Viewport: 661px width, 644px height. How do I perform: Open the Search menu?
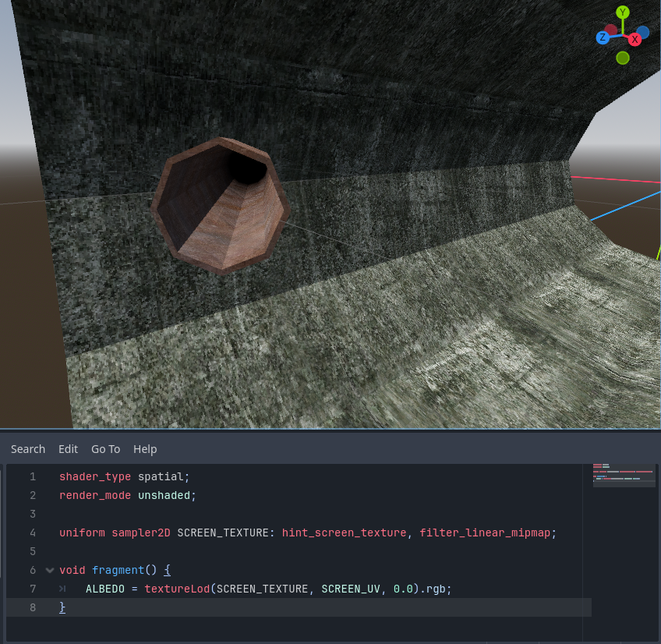click(x=28, y=449)
